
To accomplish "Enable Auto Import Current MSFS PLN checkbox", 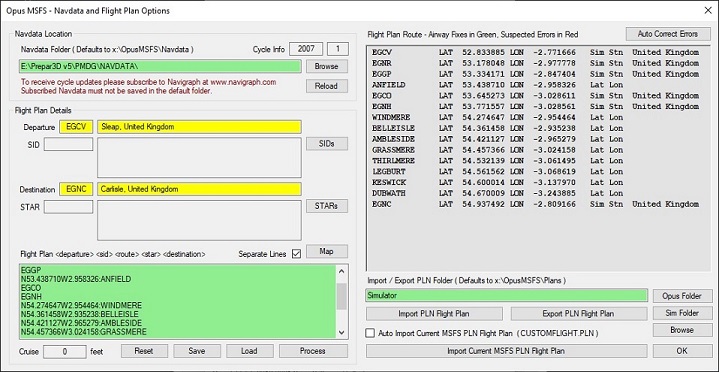I will point(370,333).
